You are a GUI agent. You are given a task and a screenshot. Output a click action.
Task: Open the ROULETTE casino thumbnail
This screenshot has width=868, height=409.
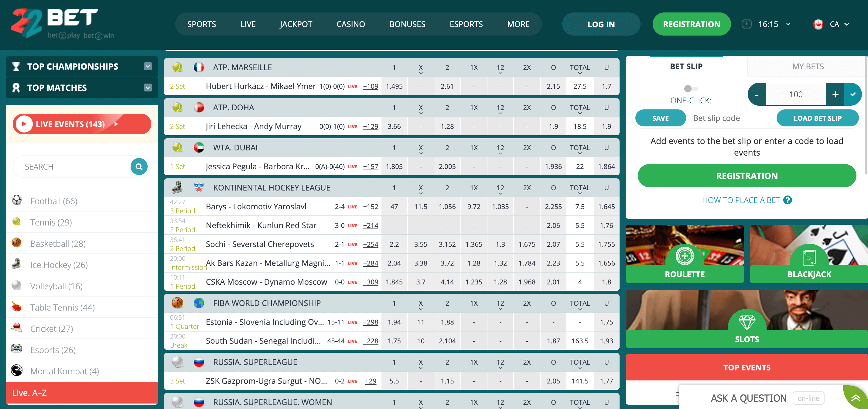pos(684,253)
